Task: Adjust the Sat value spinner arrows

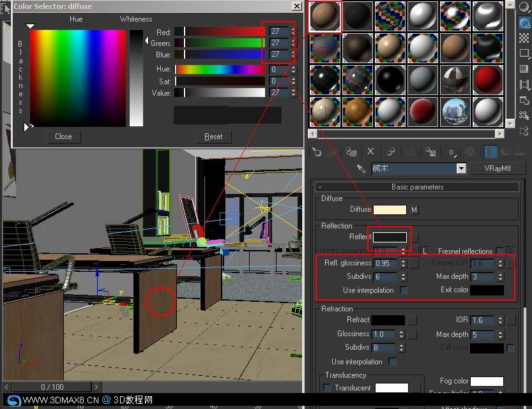Action: (x=293, y=81)
